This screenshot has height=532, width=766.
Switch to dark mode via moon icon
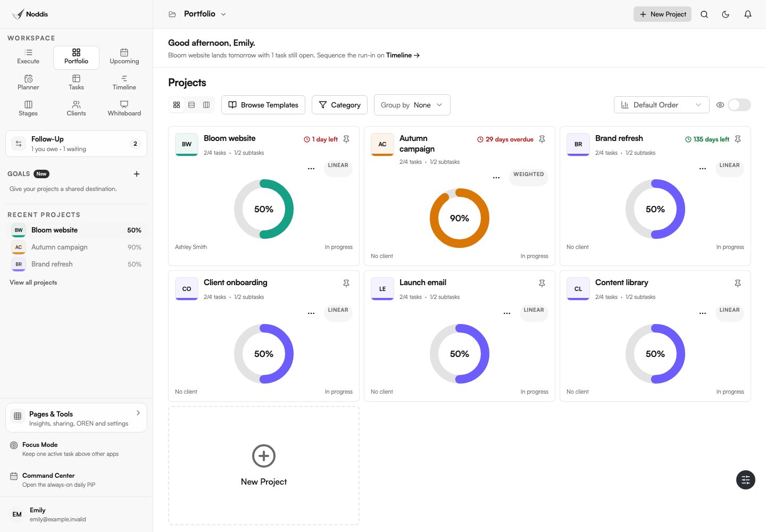click(x=726, y=14)
